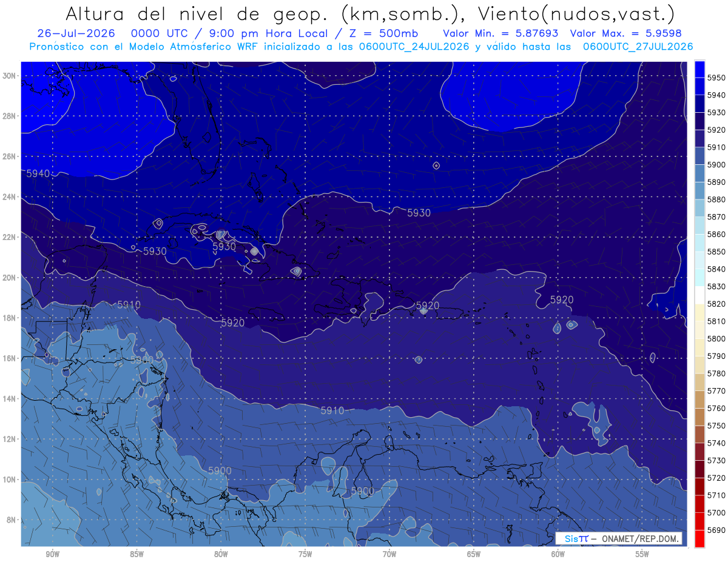Click the 55W longitude axis label
728x562 pixels.
click(x=642, y=554)
